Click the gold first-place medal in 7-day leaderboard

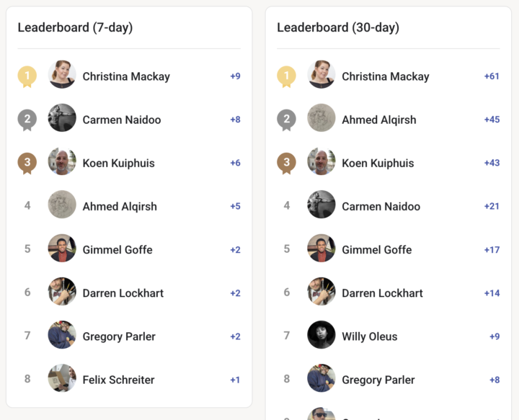(x=27, y=76)
